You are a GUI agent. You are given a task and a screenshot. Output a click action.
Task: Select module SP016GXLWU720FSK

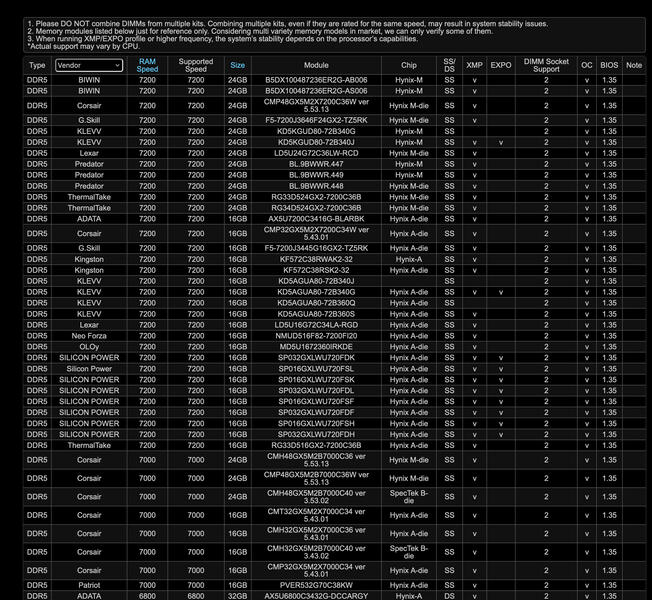316,380
